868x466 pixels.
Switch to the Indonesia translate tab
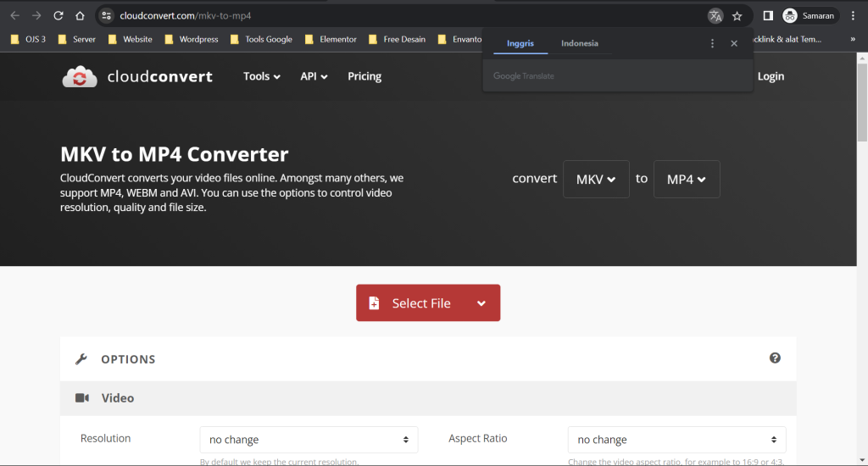tap(579, 43)
